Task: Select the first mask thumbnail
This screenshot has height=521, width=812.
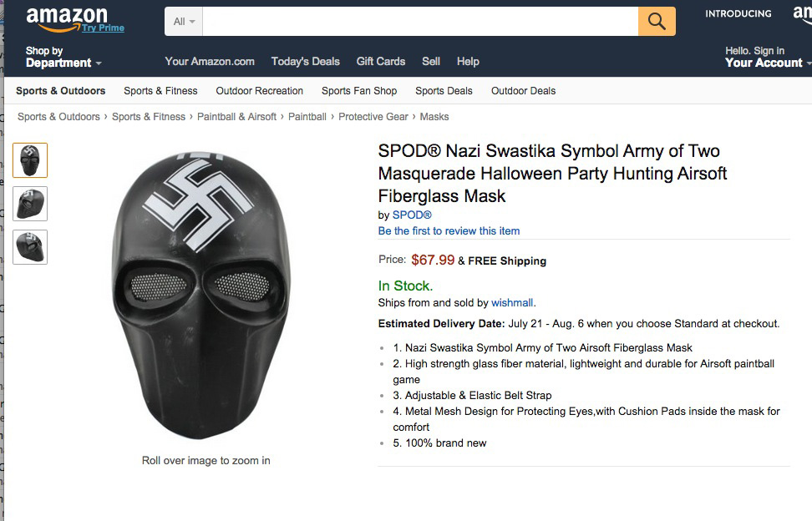Action: pos(31,160)
